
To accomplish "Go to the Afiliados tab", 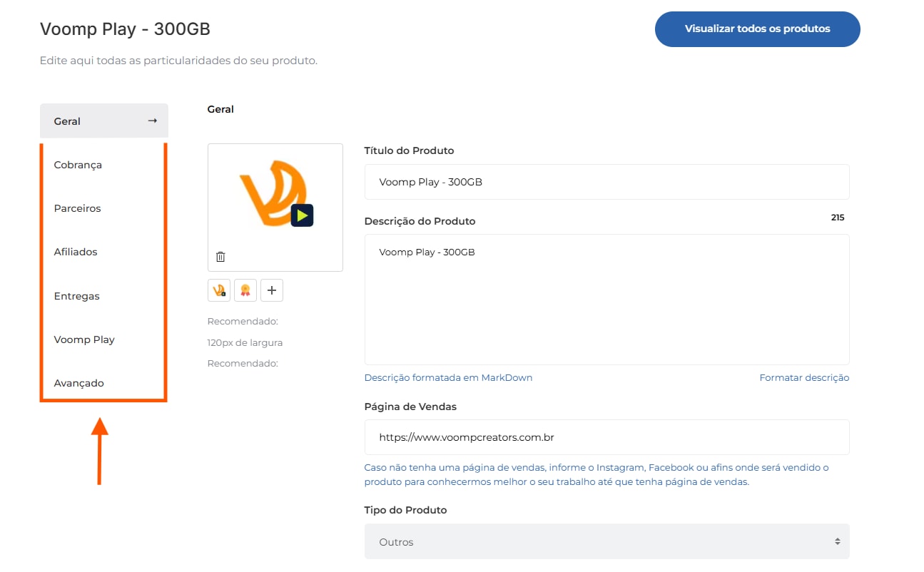I will pos(76,252).
